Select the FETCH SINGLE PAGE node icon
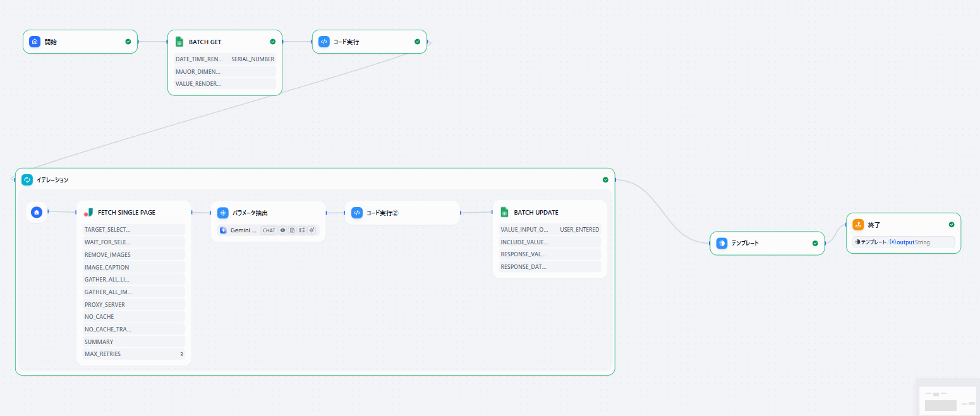 click(x=88, y=213)
